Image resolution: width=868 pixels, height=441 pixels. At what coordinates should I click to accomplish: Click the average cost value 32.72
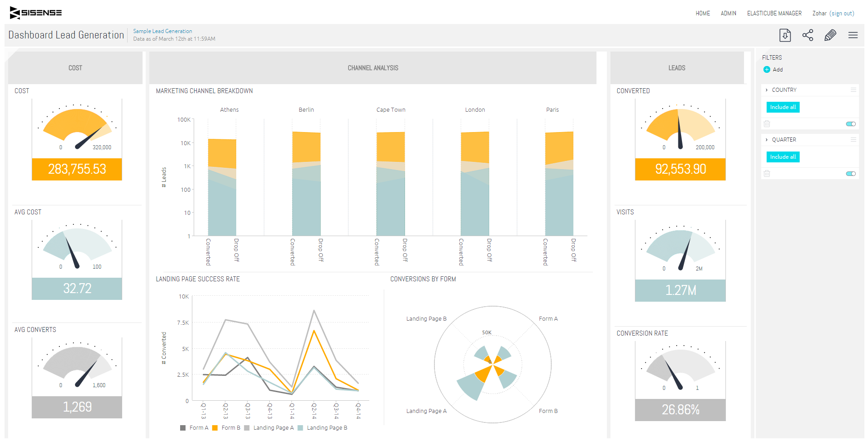click(77, 289)
